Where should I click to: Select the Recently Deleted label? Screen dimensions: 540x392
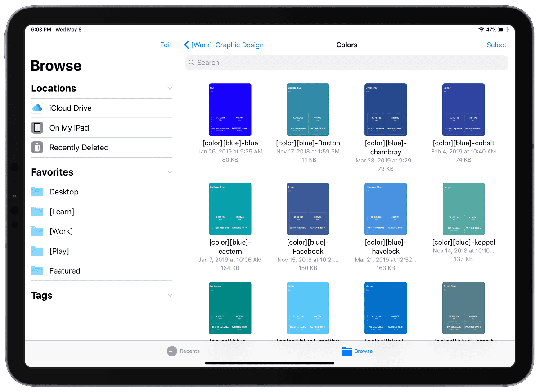pos(79,148)
